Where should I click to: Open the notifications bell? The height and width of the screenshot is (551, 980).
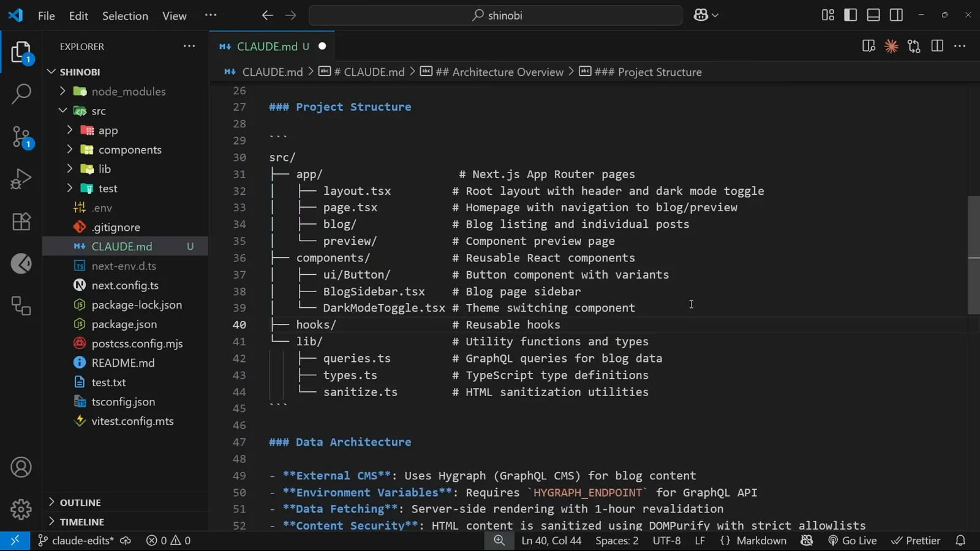[x=960, y=541]
